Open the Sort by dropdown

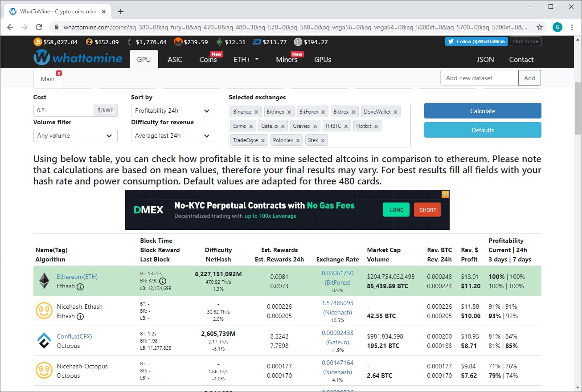(x=173, y=110)
